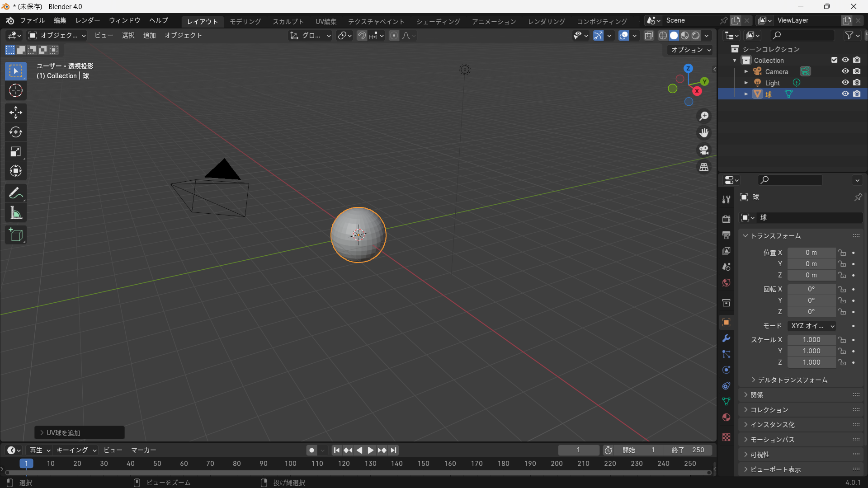Click the 位置 X value field
The width and height of the screenshot is (868, 488).
811,253
